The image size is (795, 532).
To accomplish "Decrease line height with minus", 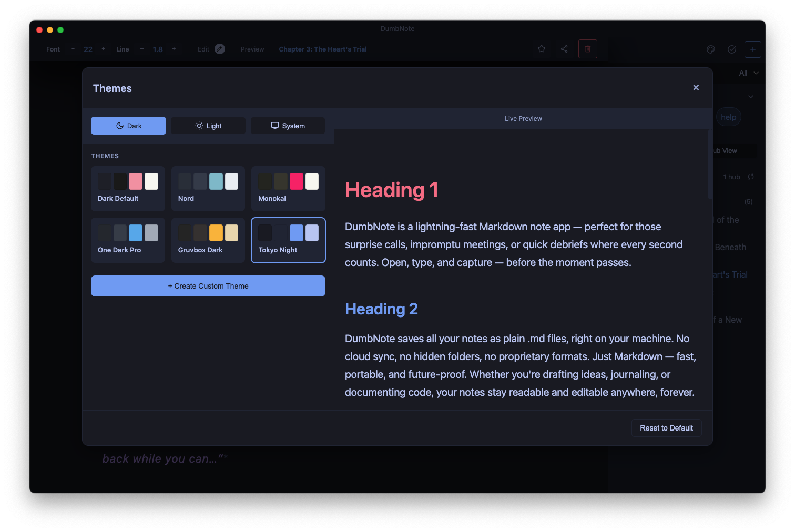I will point(142,49).
